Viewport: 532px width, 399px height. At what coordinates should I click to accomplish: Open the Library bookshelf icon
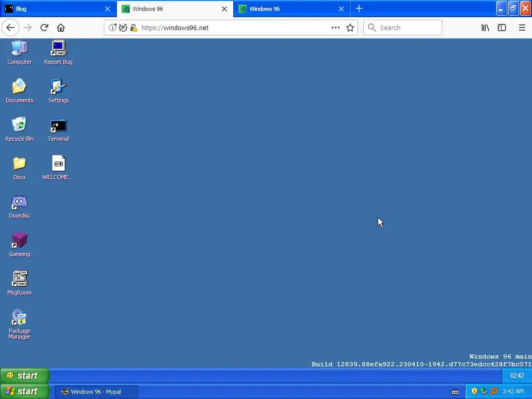[x=485, y=28]
